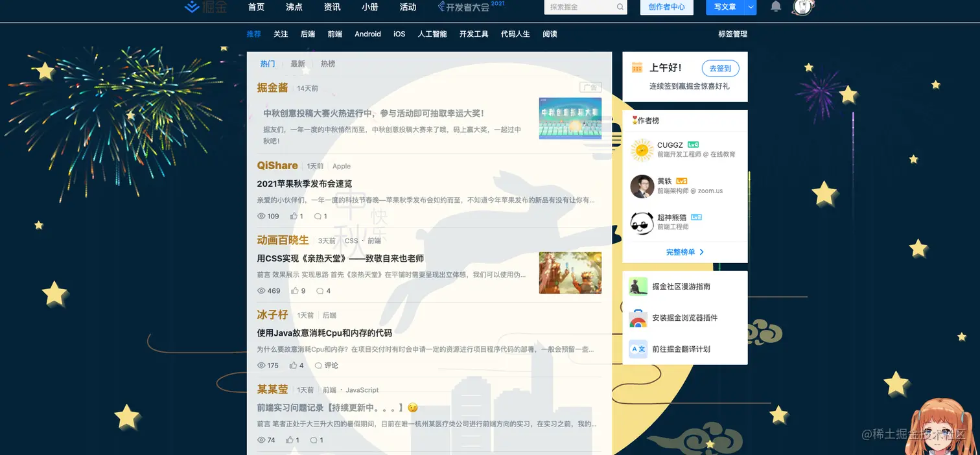This screenshot has height=455, width=980.
Task: Click the views icon showing 469
Action: (x=262, y=291)
